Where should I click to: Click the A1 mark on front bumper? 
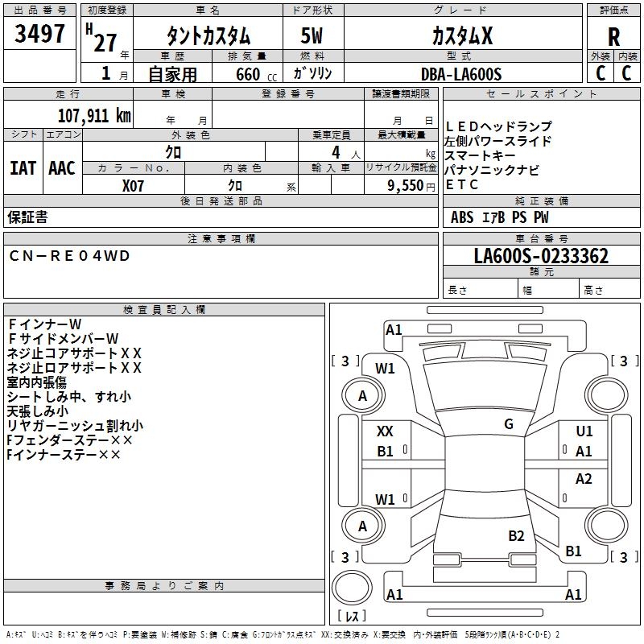click(394, 329)
